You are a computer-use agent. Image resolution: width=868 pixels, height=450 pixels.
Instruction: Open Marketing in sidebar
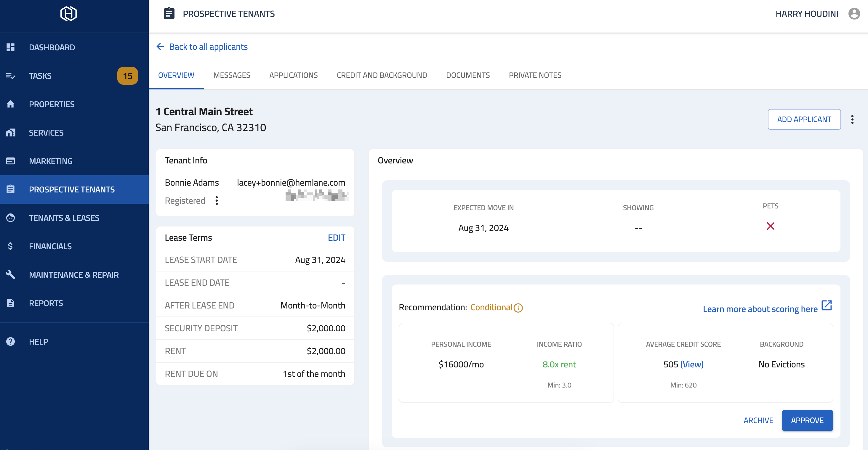pyautogui.click(x=74, y=161)
